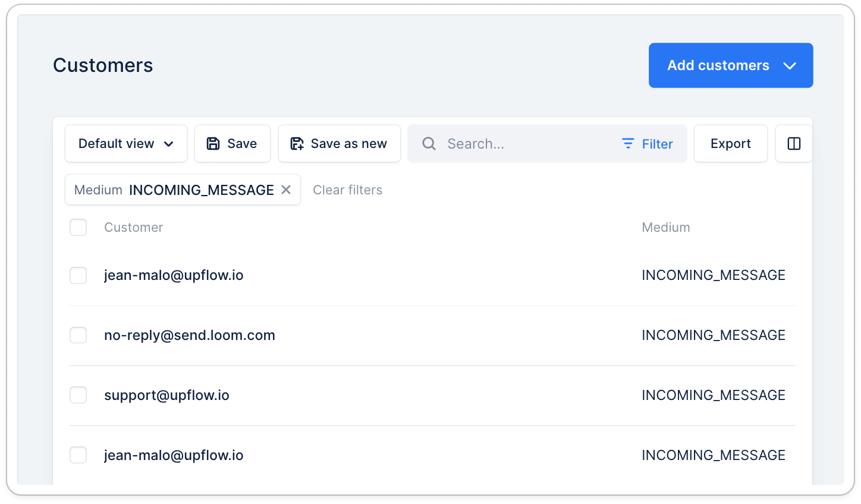
Task: Click the Filter lines icon
Action: 628,144
